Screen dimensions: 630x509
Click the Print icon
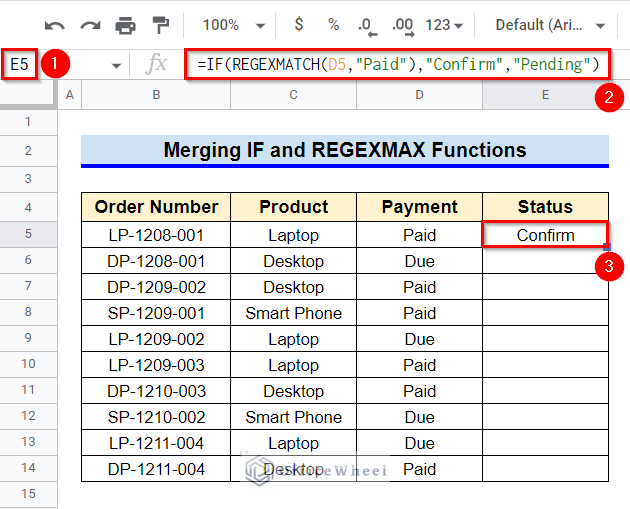(125, 26)
